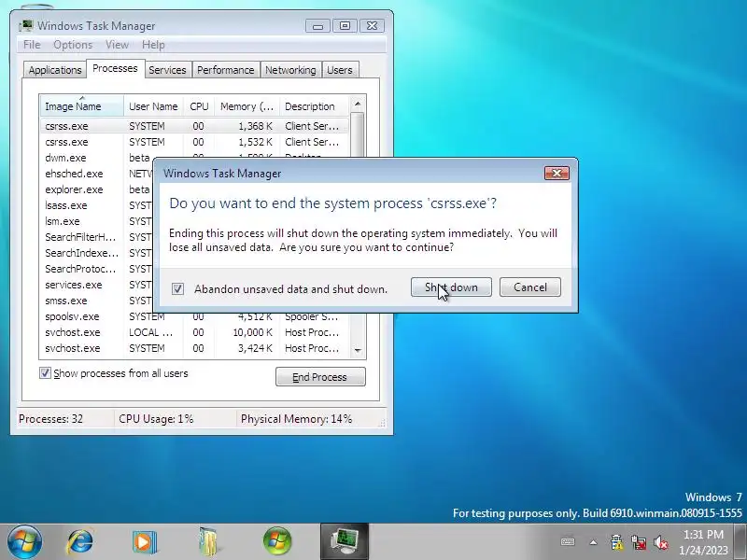Image resolution: width=747 pixels, height=560 pixels.
Task: Open the View menu
Action: pos(118,45)
